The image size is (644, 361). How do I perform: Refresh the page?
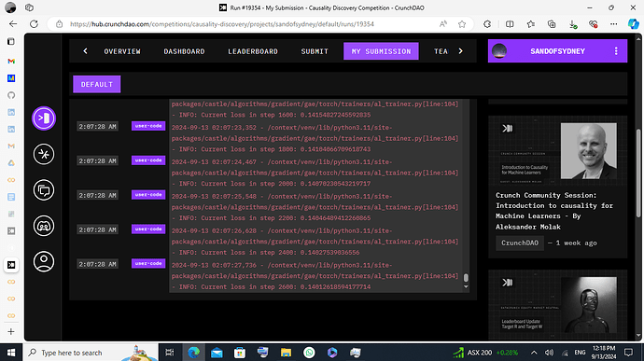35,24
